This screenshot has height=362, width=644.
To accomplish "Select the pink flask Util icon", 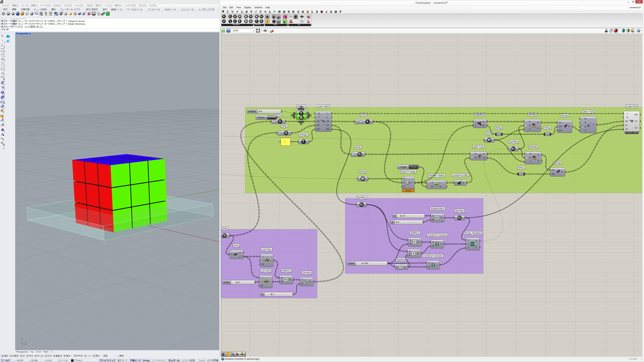I will 308,21.
